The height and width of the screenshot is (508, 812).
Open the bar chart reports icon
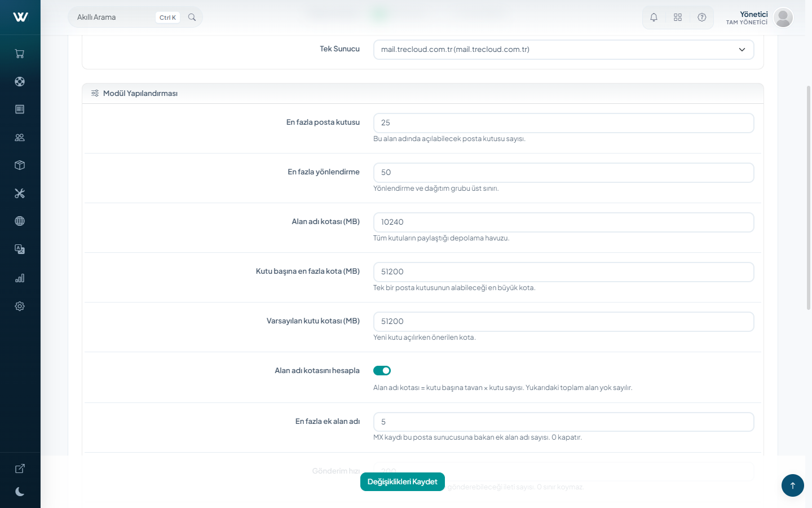tap(20, 278)
